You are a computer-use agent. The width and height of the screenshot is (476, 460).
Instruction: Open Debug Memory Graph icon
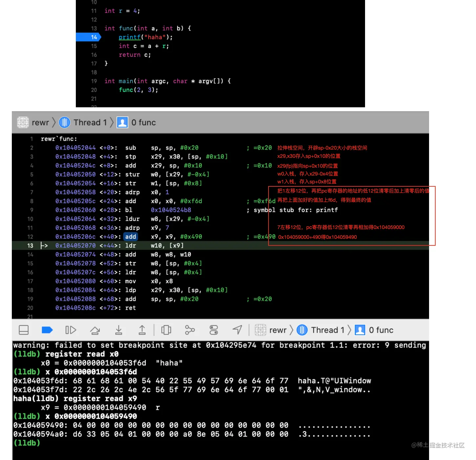click(190, 330)
